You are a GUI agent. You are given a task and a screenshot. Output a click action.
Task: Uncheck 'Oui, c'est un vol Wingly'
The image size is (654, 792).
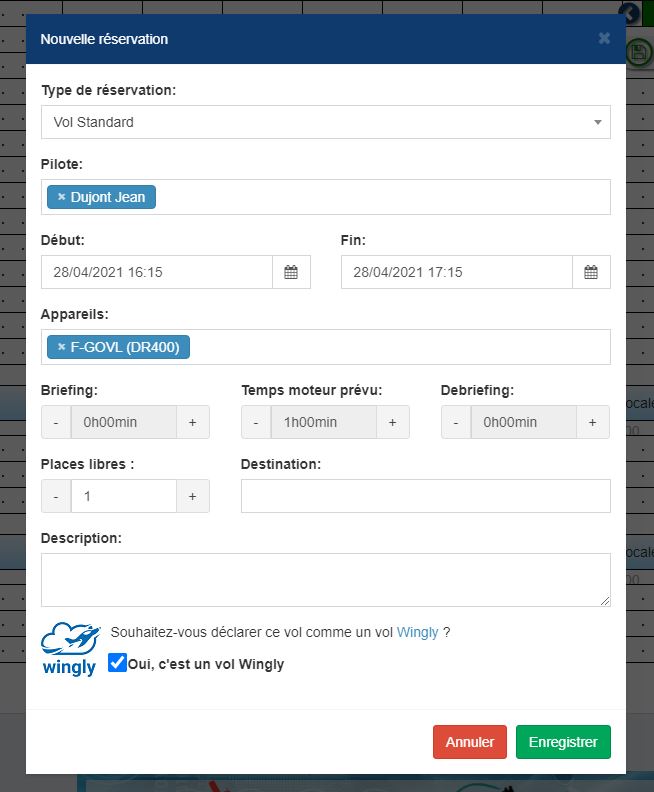(x=118, y=663)
